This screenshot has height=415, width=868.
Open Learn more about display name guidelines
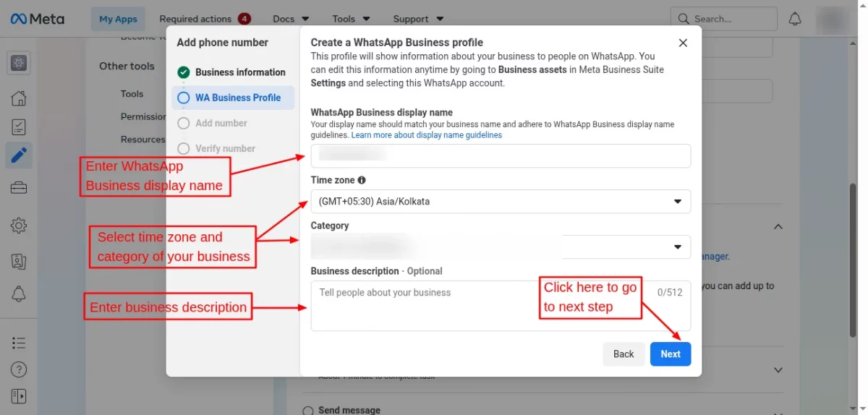pos(427,135)
